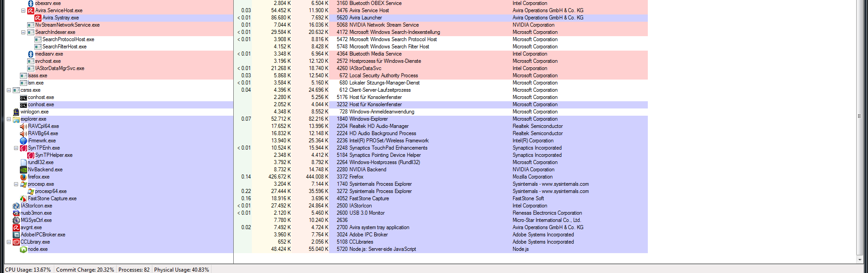Click the 'FastStone Soft' company cell

coord(528,198)
